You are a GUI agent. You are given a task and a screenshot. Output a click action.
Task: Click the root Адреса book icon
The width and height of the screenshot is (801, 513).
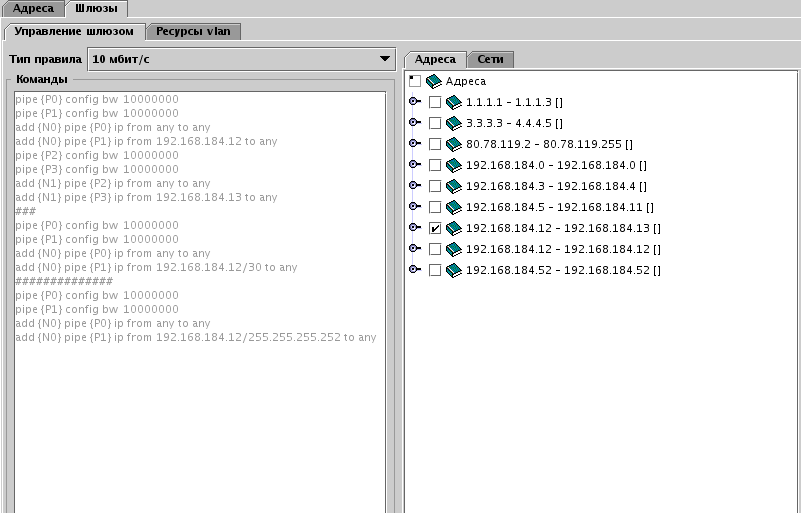434,81
